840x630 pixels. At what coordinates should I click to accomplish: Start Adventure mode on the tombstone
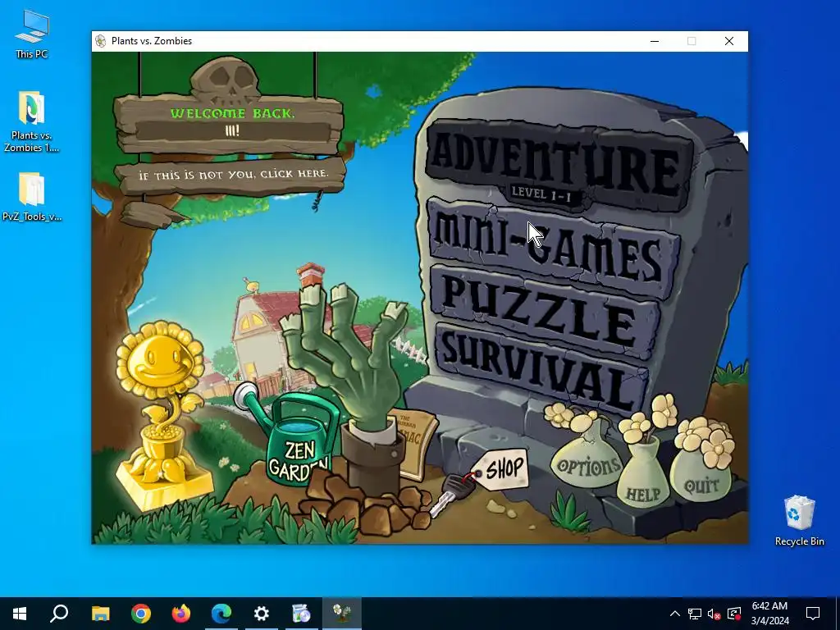558,164
